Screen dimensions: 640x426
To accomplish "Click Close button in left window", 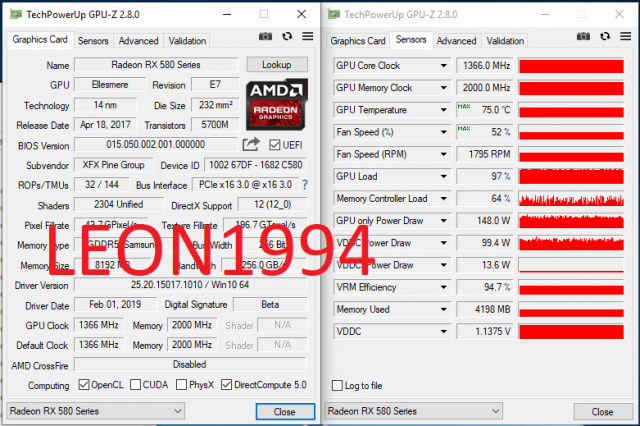I will point(285,412).
